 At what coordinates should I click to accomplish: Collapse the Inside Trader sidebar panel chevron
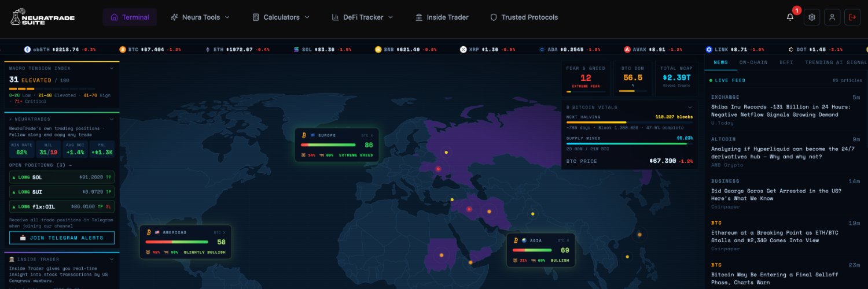pyautogui.click(x=112, y=259)
